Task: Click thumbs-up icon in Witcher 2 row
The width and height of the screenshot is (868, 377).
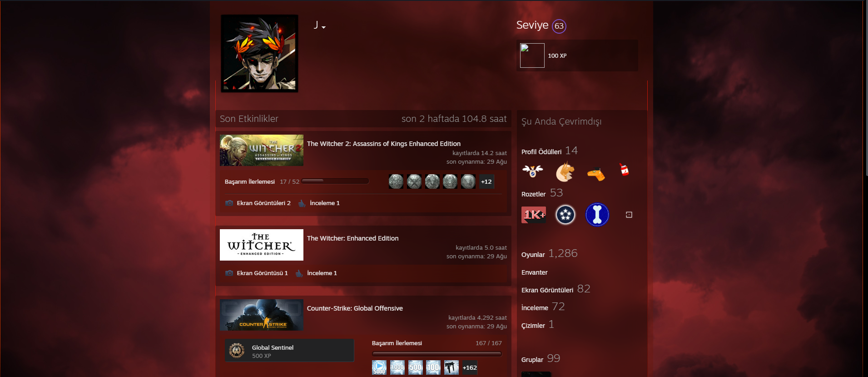Action: (302, 203)
